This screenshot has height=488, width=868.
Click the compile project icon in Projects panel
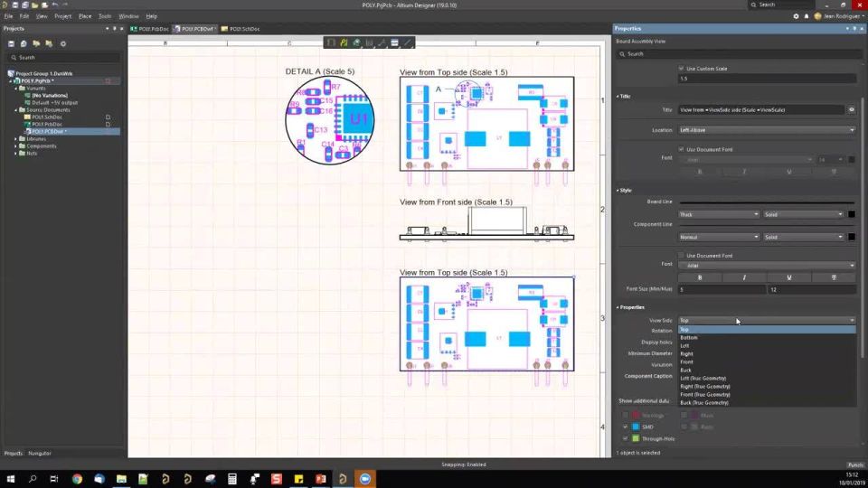click(x=24, y=43)
